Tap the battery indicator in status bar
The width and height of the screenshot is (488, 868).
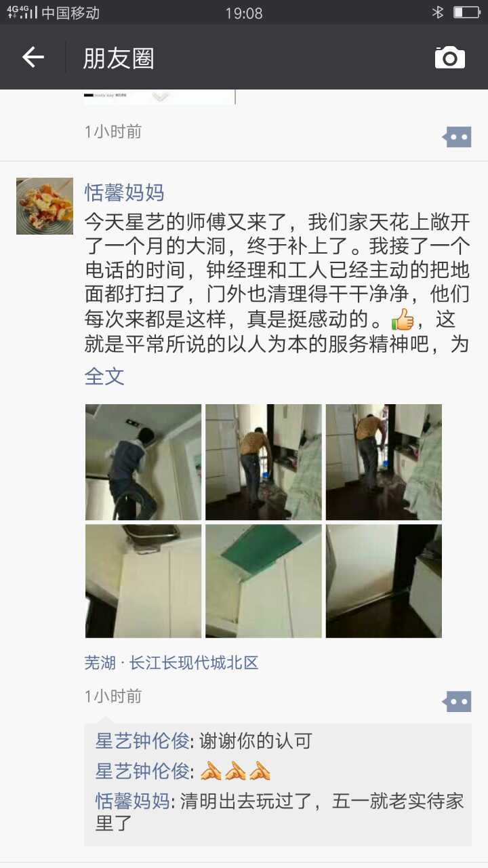pyautogui.click(x=466, y=12)
